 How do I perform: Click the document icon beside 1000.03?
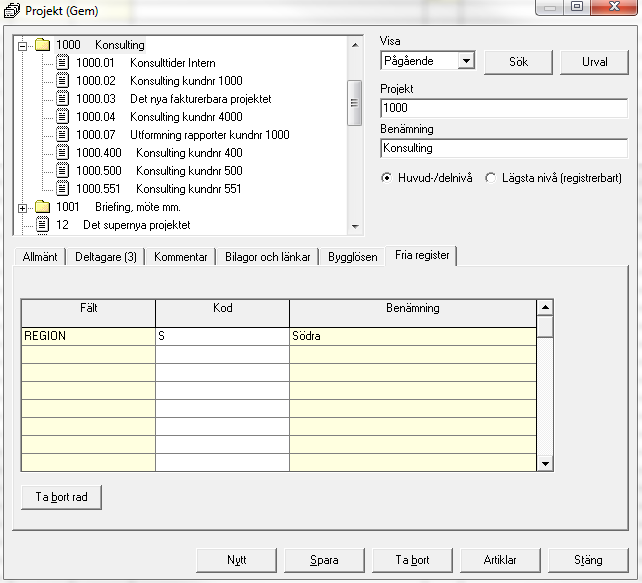tap(62, 99)
